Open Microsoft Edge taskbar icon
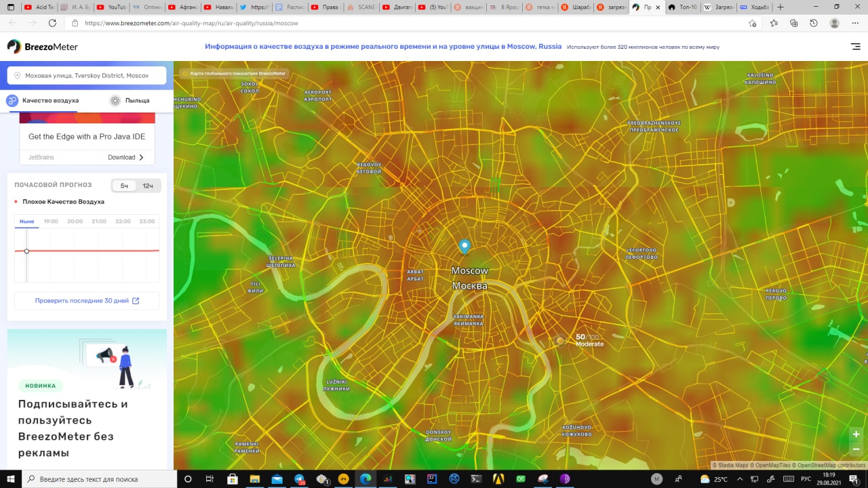 (x=366, y=479)
